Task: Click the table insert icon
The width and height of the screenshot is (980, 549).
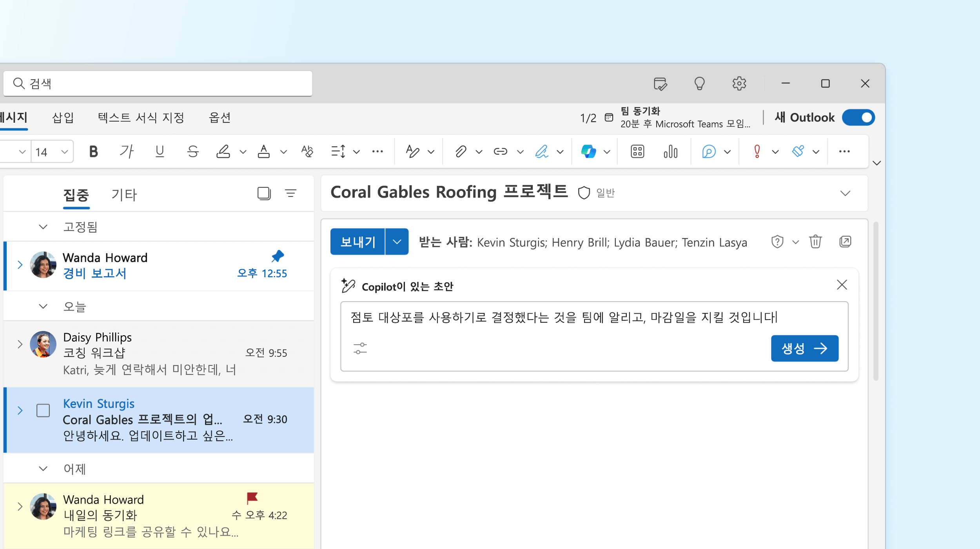Action: [637, 151]
